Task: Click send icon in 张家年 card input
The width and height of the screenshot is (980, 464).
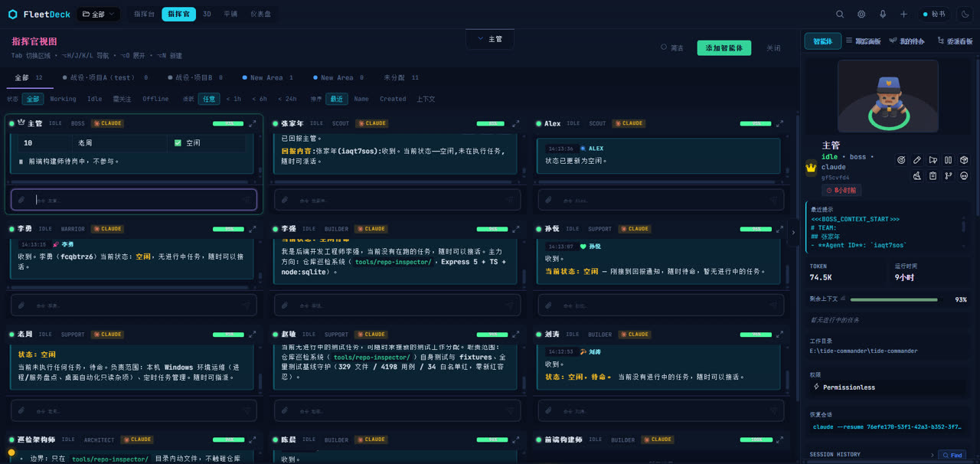Action: click(510, 200)
